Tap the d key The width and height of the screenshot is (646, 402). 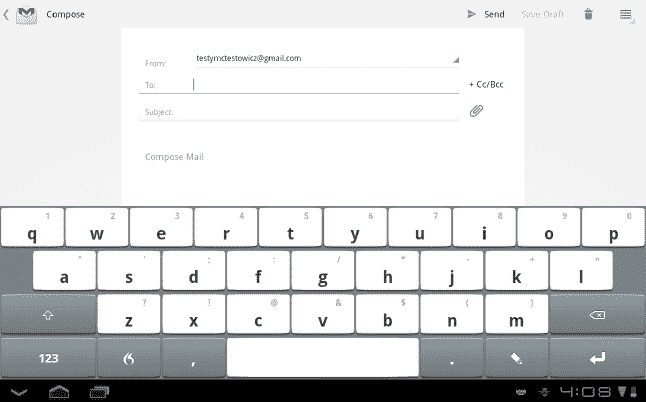tap(194, 271)
